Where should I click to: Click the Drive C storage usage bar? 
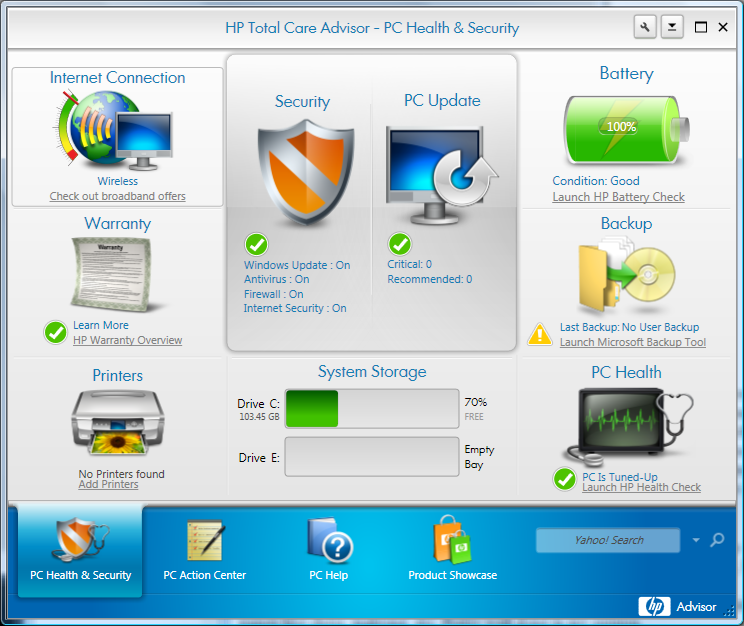(x=372, y=409)
